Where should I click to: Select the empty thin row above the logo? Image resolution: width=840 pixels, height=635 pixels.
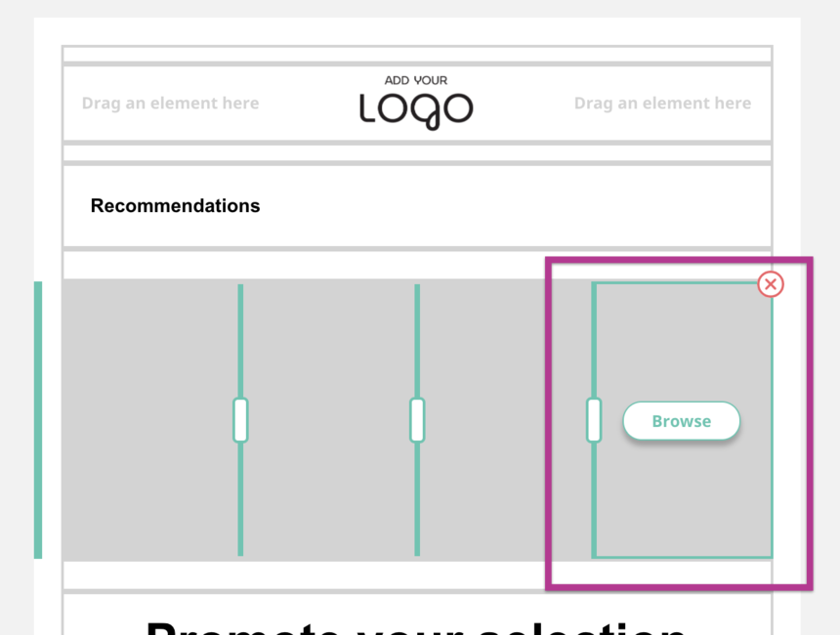416,54
